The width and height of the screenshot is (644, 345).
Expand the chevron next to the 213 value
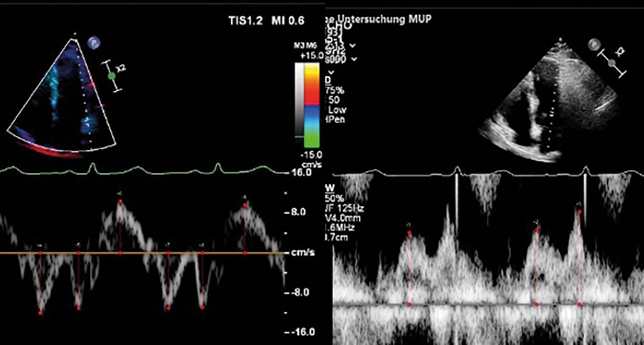pyautogui.click(x=352, y=45)
